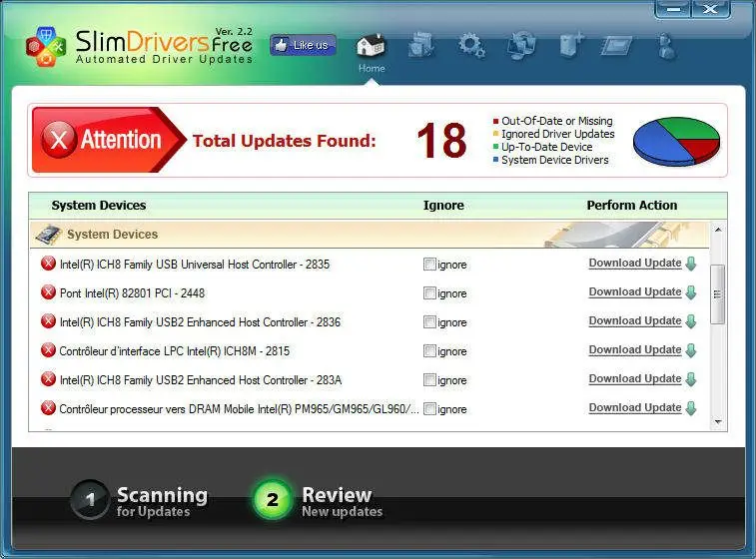Image resolution: width=756 pixels, height=559 pixels.
Task: Click device name Contrôleur d'interface LPC Intel(R) ICH8M
Action: 175,350
